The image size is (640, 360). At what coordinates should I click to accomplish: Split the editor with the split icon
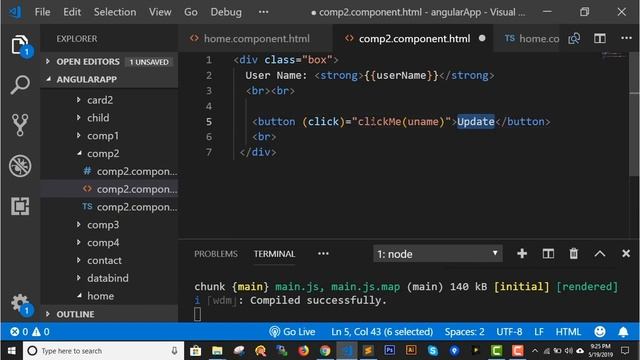point(600,38)
